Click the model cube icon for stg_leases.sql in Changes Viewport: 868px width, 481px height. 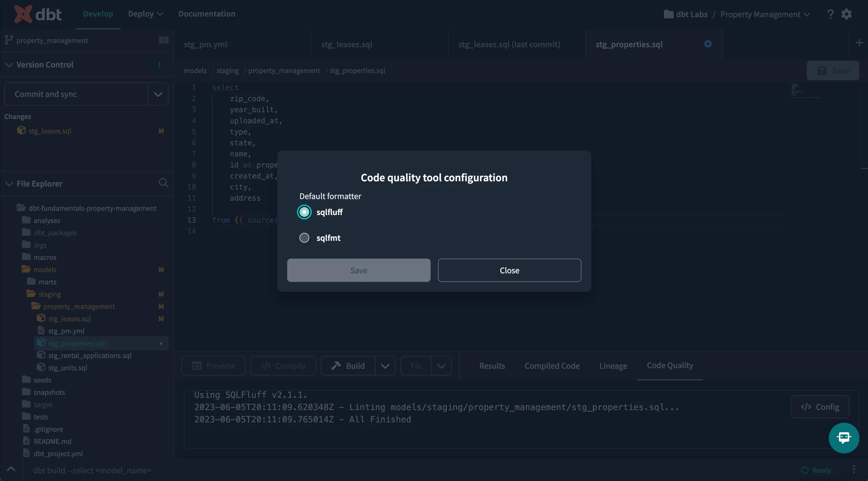21,130
